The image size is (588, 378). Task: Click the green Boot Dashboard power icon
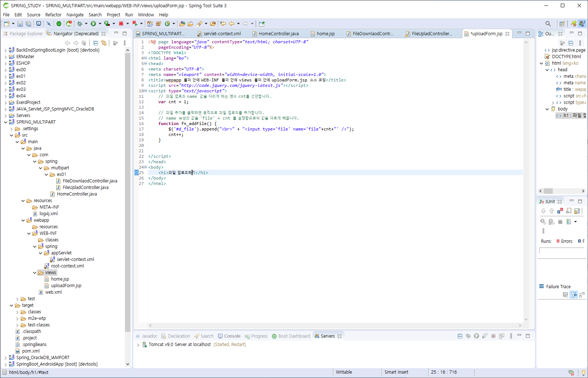pyautogui.click(x=59, y=24)
